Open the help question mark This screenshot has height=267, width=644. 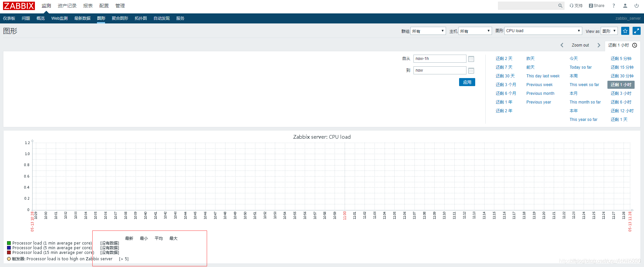pyautogui.click(x=613, y=6)
